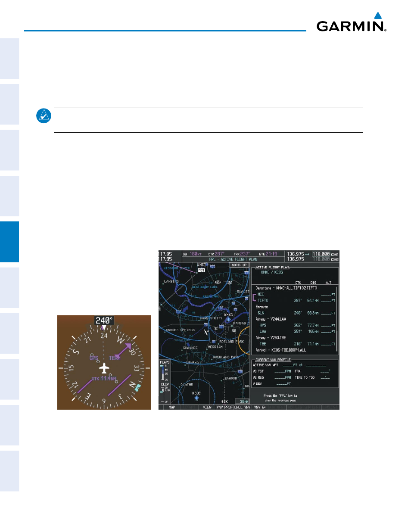Select the KMKC / KCOS flight plan name
This screenshot has height=532, width=411.
click(x=272, y=272)
